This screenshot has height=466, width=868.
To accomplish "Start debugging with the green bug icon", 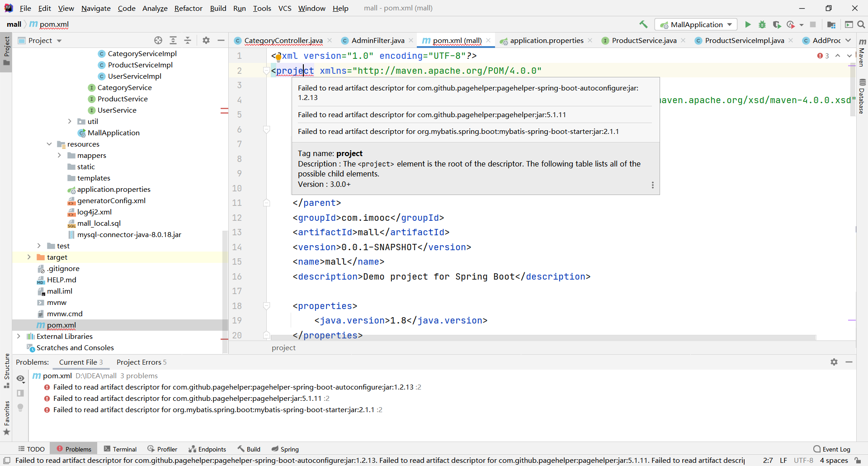I will [762, 24].
